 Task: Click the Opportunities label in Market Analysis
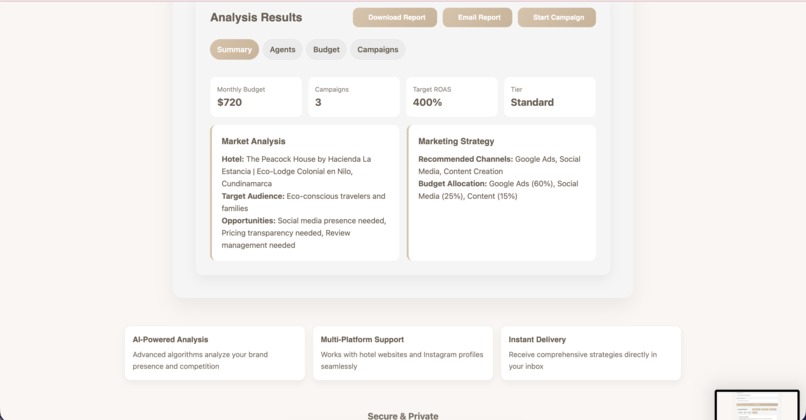pyautogui.click(x=248, y=221)
